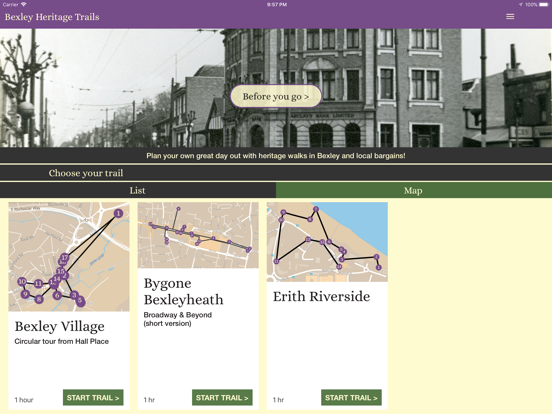Tap marker 9 on Bexley Village map
Image resolution: width=552 pixels, height=414 pixels.
coord(25,294)
